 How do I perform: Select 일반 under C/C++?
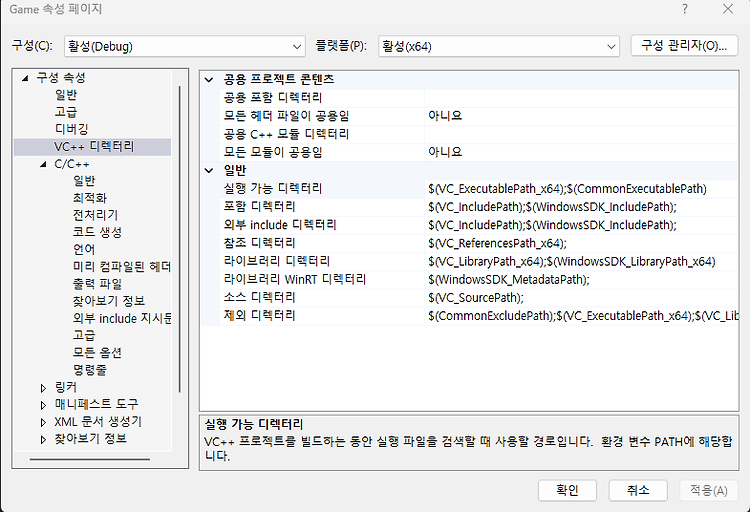[84, 181]
